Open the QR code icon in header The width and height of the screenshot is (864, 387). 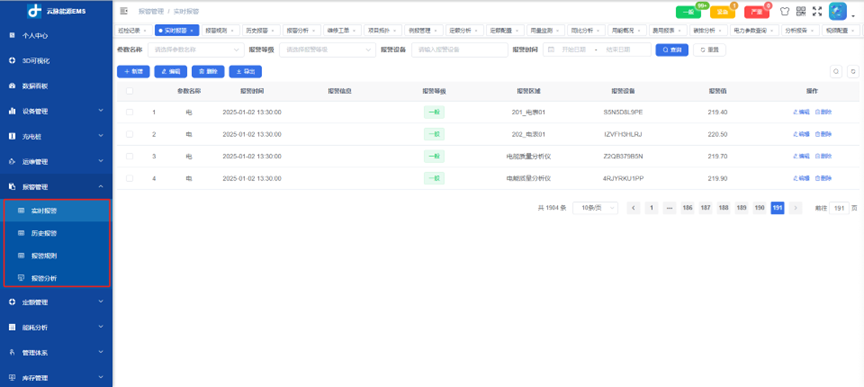pyautogui.click(x=801, y=11)
